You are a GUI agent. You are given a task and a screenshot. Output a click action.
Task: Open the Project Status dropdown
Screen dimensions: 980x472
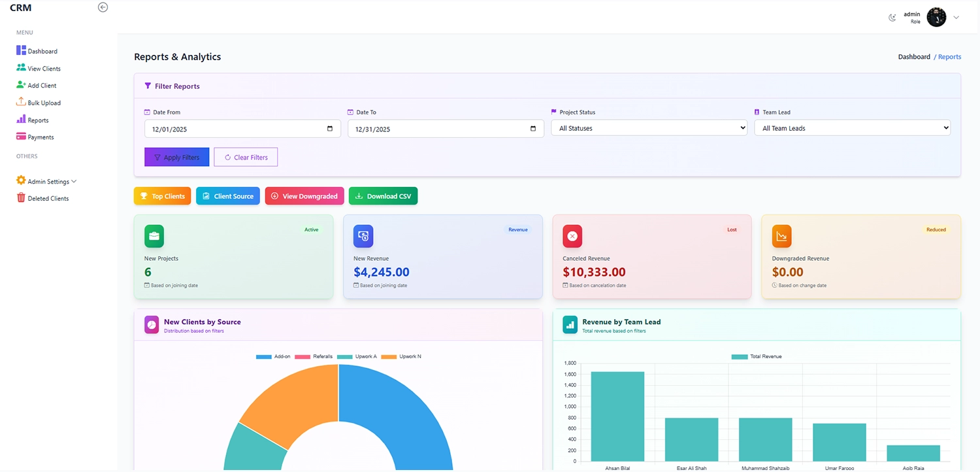[649, 128]
